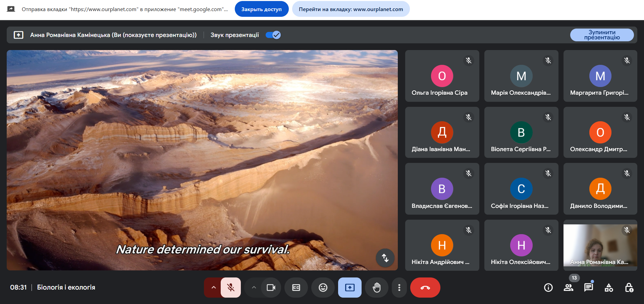Click the muted mic icon on Віолета Сергіївна's tile

pyautogui.click(x=548, y=117)
